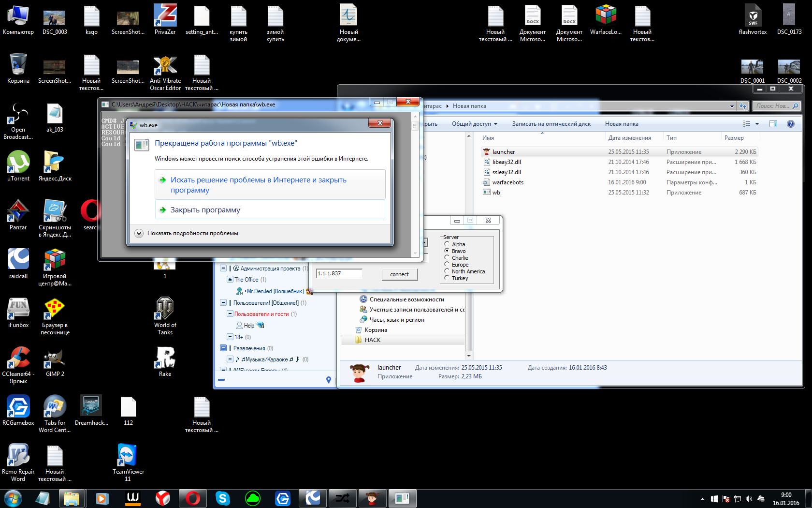Open the flashvortex SWF file icon
Viewport: 812px width, 508px height.
tap(753, 19)
